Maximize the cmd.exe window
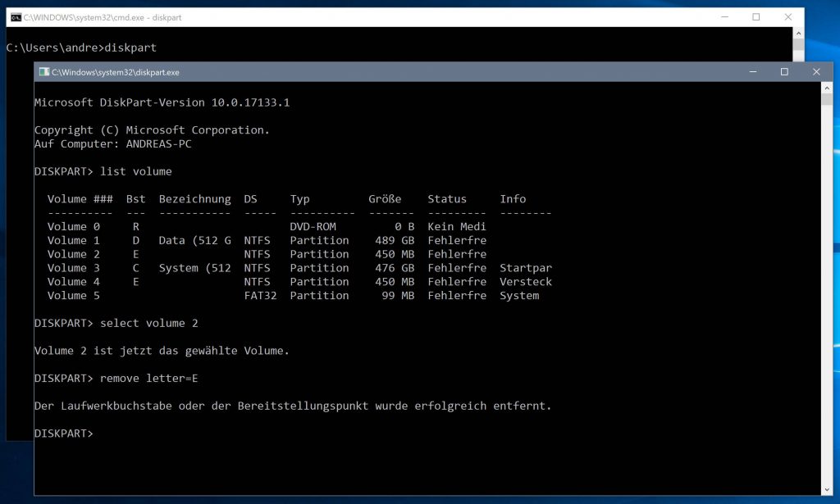This screenshot has width=840, height=504. click(756, 16)
